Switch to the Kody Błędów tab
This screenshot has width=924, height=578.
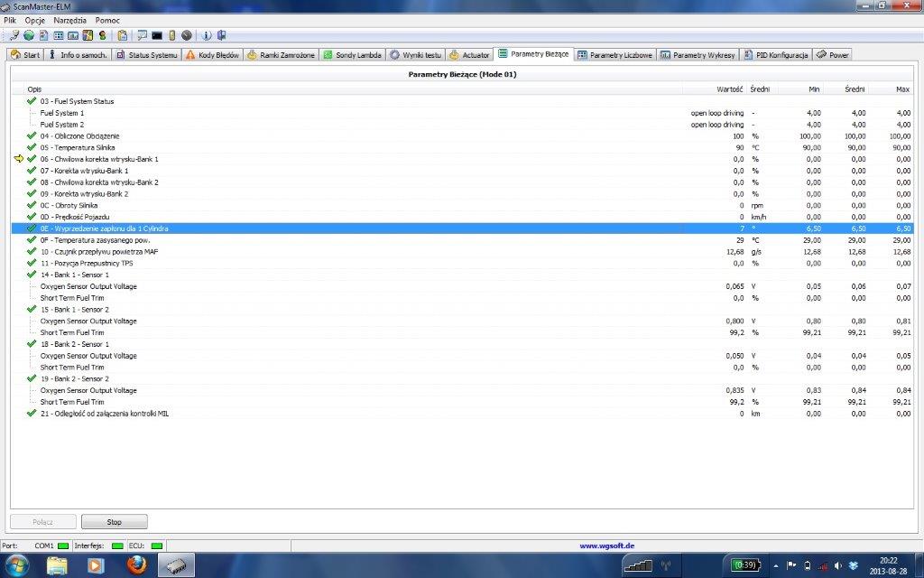tap(213, 55)
